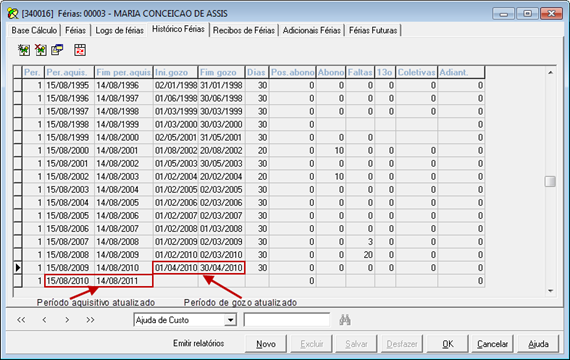The image size is (570, 360).
Task: Open the Recibos de Férias tab
Action: [x=244, y=30]
